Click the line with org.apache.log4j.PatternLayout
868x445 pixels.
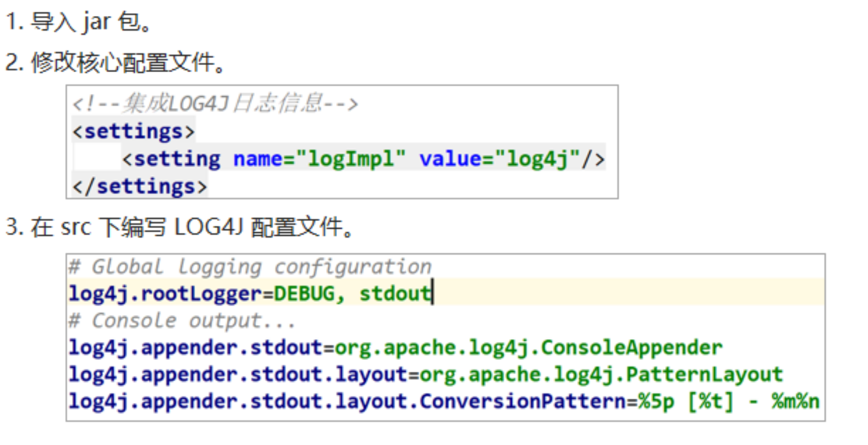click(x=426, y=375)
